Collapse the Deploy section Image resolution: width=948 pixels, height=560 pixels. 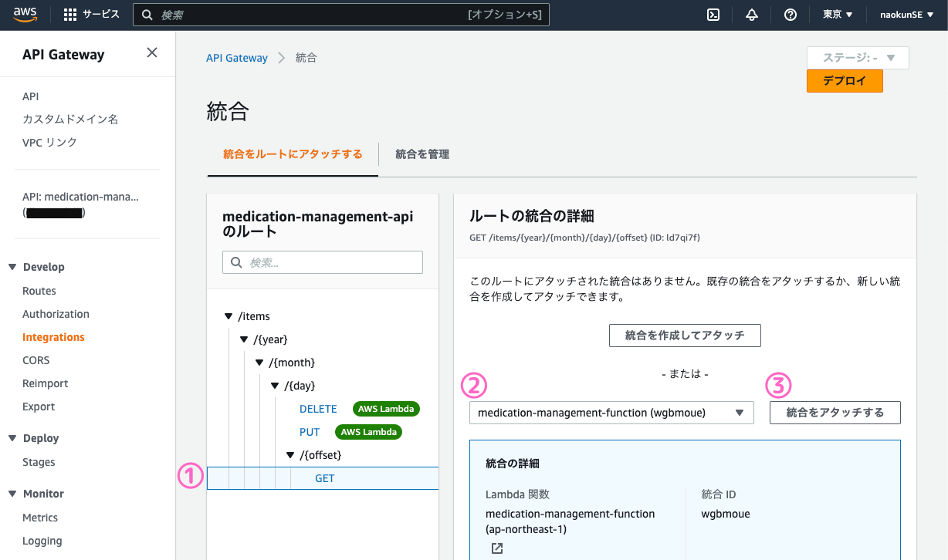[x=12, y=438]
